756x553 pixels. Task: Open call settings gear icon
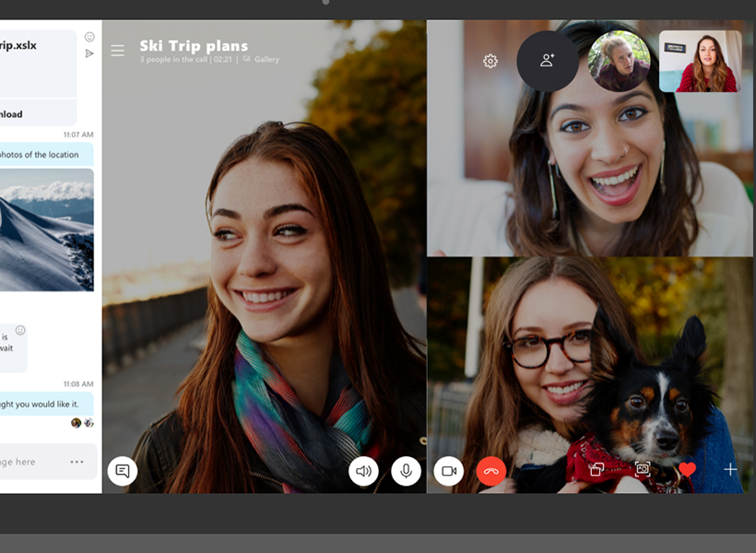[x=490, y=61]
